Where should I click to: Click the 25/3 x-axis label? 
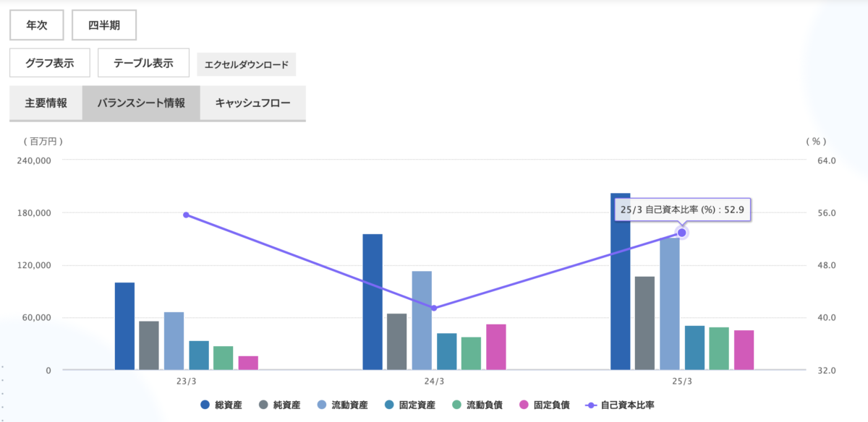click(682, 382)
